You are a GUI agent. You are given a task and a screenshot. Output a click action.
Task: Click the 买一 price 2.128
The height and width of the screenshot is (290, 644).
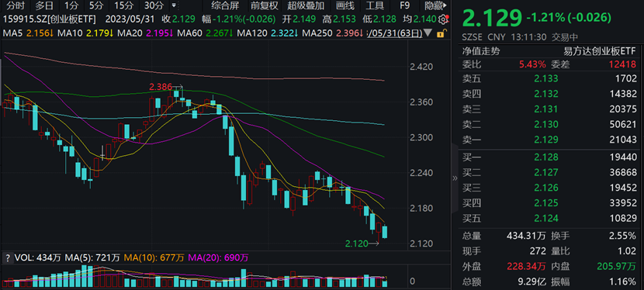[545, 157]
